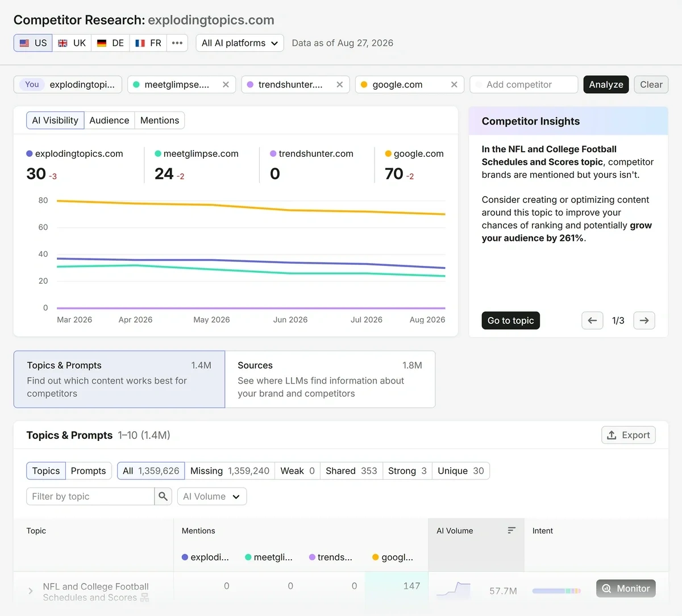Select the Sources card
The height and width of the screenshot is (616, 682).
click(330, 379)
